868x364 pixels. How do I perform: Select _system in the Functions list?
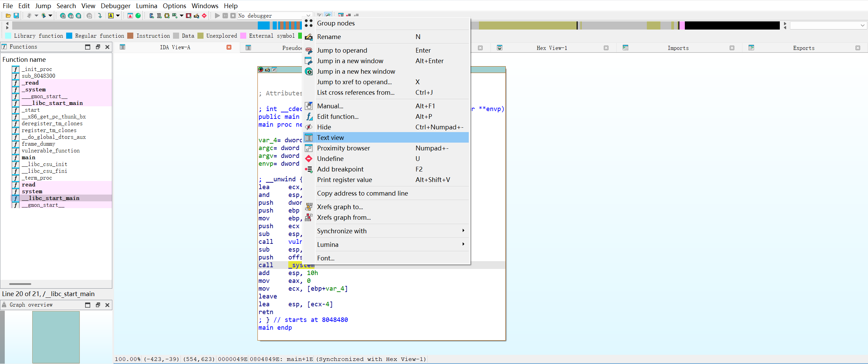point(34,90)
